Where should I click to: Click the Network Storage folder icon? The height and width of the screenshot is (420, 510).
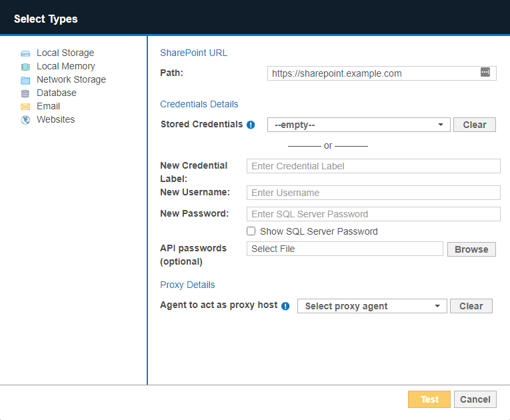tap(25, 80)
